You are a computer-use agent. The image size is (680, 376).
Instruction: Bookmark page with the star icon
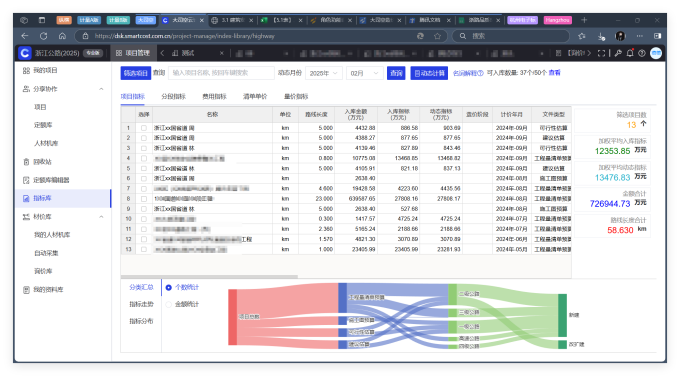[x=438, y=36]
